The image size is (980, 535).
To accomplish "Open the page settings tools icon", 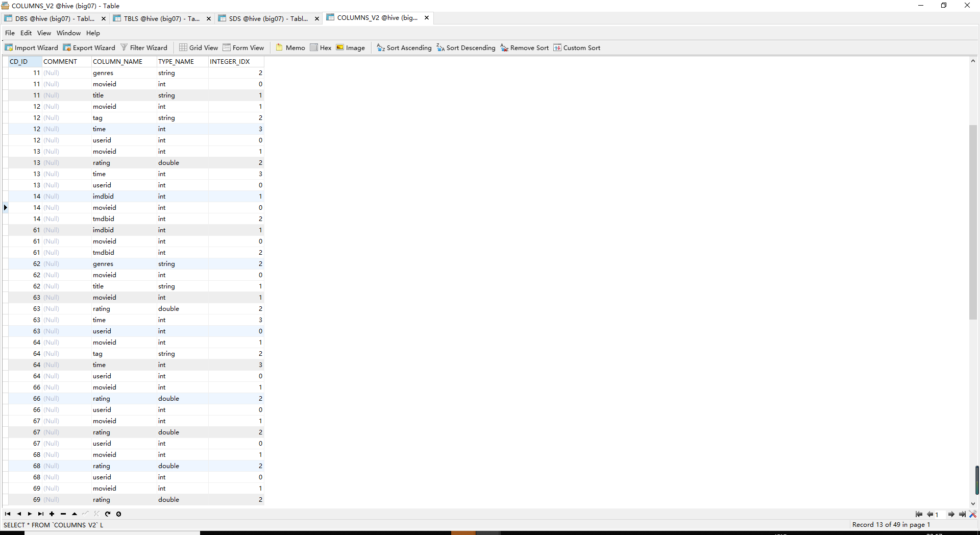I will coord(973,515).
